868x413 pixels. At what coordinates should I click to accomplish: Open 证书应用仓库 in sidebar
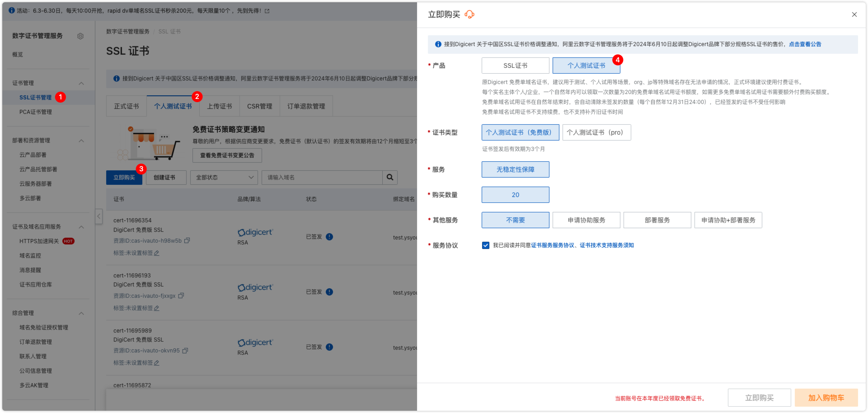[x=36, y=285]
